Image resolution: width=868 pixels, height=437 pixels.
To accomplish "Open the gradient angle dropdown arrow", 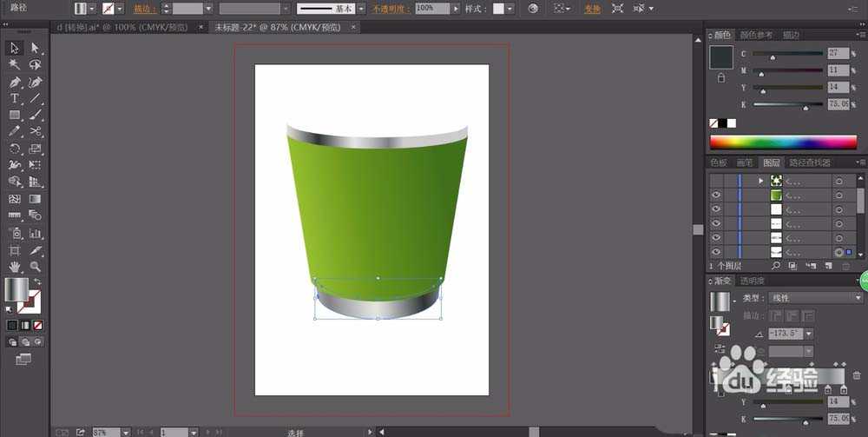I will pos(809,334).
